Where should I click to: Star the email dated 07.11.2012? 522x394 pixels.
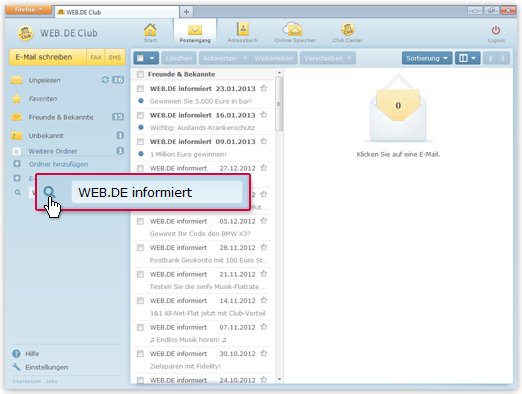pos(264,327)
